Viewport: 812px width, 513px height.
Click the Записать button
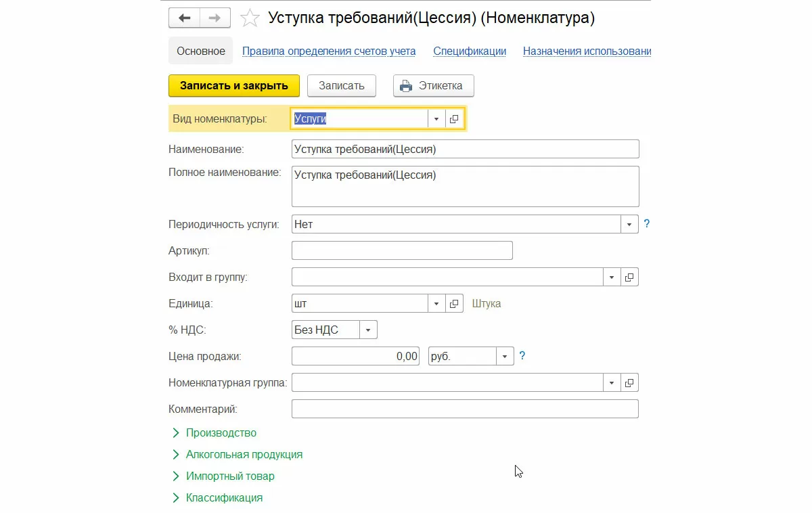tap(342, 86)
